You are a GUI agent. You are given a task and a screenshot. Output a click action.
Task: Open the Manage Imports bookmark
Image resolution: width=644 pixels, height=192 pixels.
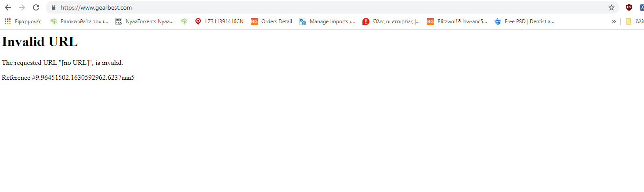[x=327, y=21]
